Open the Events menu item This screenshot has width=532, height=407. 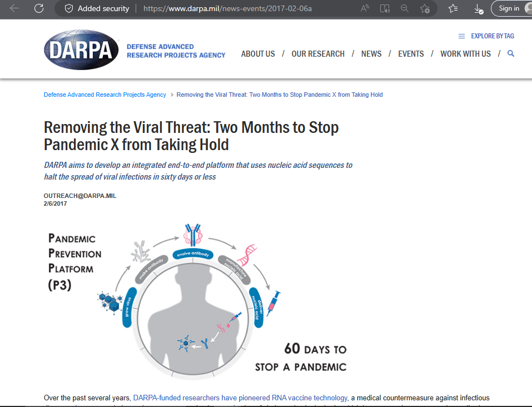tap(411, 54)
